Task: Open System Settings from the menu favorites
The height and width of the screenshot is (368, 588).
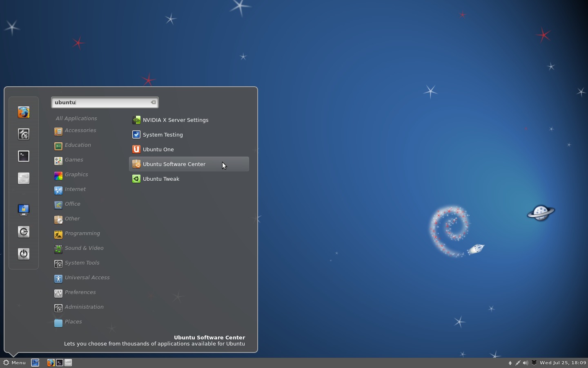Action: [x=23, y=134]
